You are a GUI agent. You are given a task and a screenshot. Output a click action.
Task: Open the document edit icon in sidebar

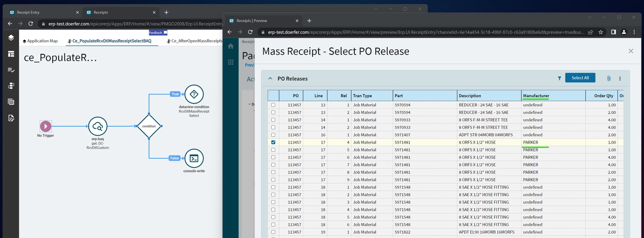(11, 118)
